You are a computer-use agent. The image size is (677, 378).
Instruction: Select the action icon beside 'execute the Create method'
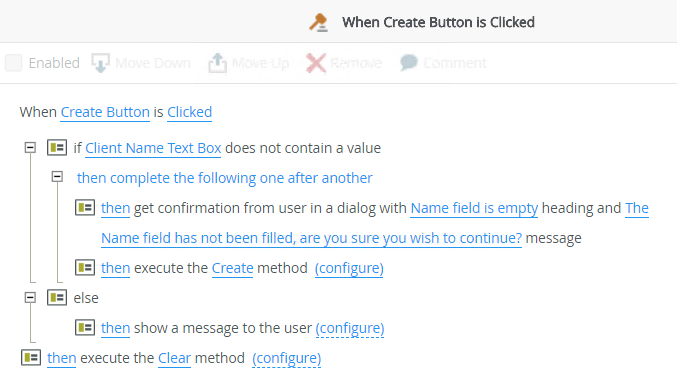85,268
